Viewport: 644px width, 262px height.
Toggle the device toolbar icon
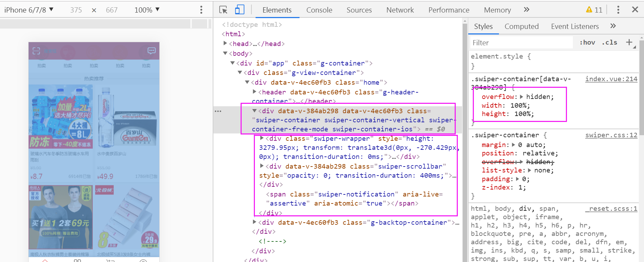pos(240,10)
